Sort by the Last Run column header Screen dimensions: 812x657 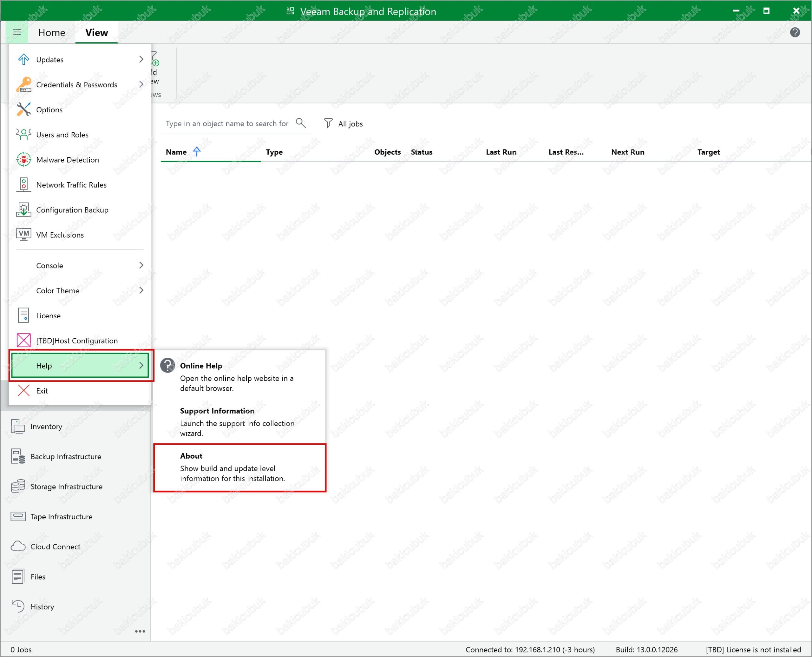pyautogui.click(x=501, y=152)
